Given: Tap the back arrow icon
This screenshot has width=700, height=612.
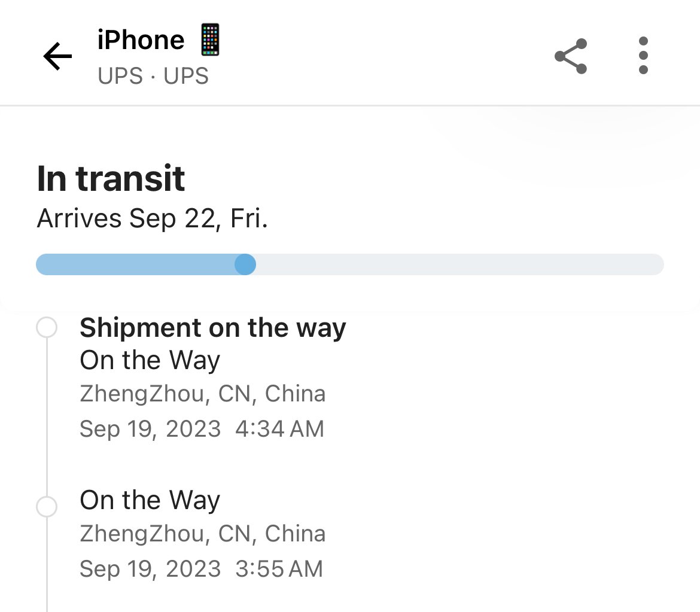Looking at the screenshot, I should coord(57,56).
